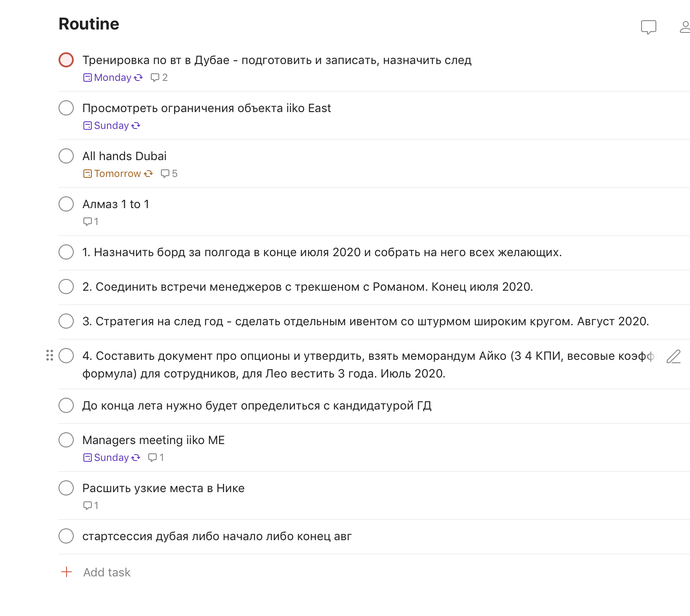Open project comments speech bubble icon

(x=648, y=27)
